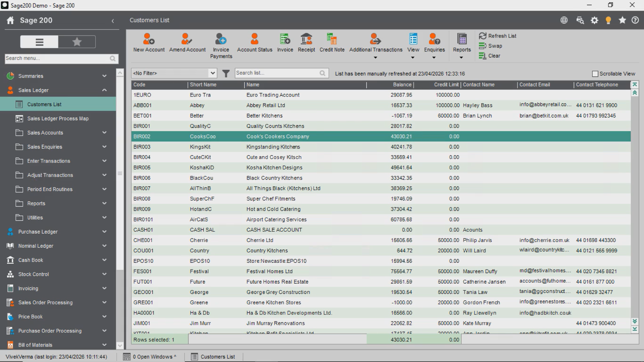Select the Festival Homes Ltd row

coord(381,271)
